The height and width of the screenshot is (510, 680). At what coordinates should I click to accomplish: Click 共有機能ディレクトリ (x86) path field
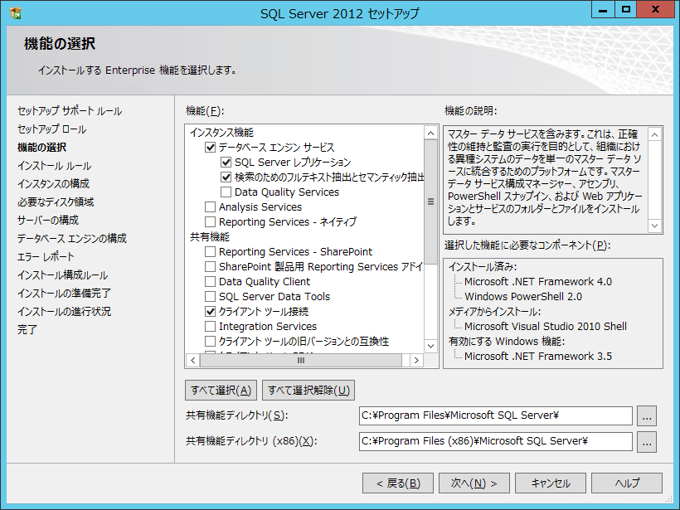click(x=495, y=441)
